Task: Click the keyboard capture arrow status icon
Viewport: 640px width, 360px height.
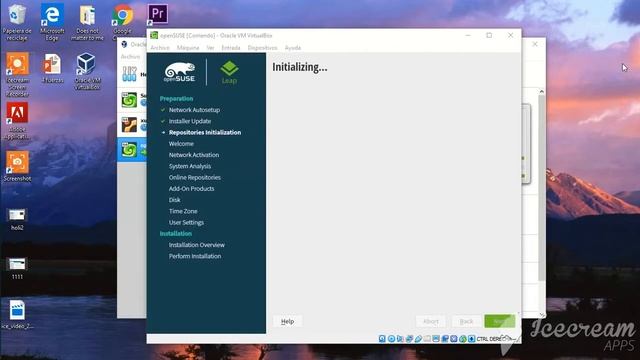Action: pos(471,339)
